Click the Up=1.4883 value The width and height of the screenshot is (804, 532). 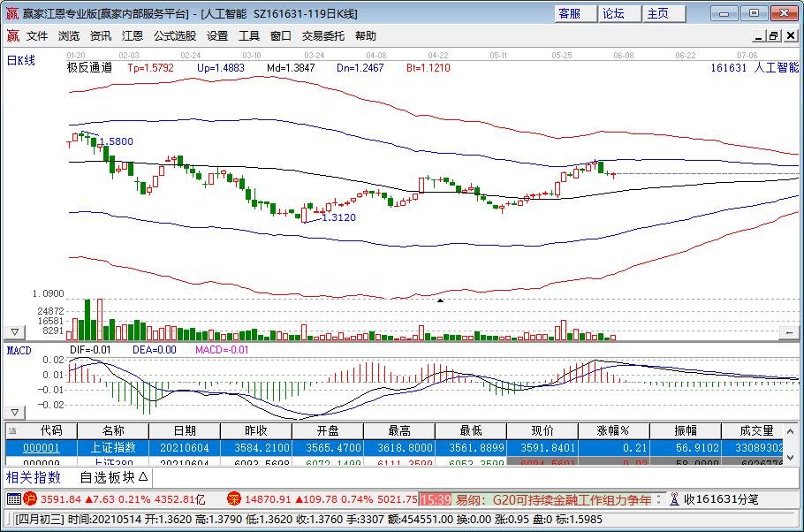pyautogui.click(x=221, y=68)
